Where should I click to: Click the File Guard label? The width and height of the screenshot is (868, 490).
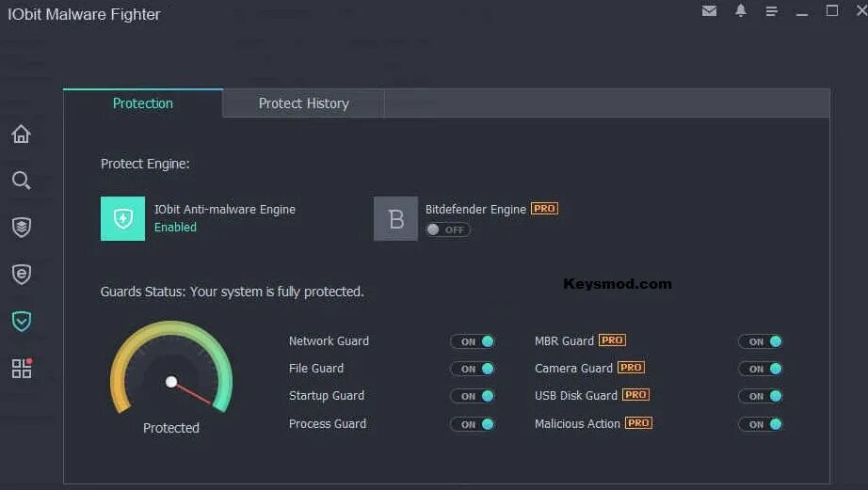pyautogui.click(x=316, y=368)
